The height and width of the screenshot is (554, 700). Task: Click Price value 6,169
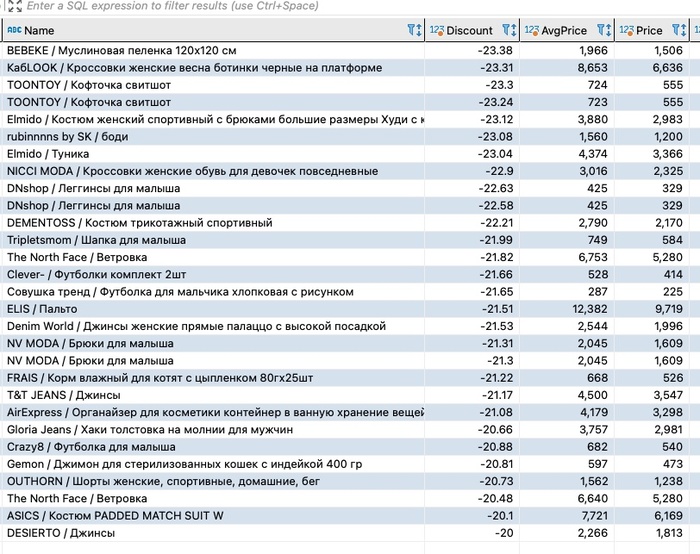pos(668,516)
